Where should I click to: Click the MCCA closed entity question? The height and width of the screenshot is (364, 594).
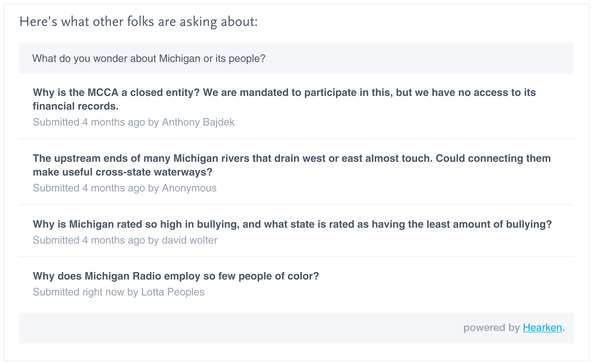click(x=284, y=93)
